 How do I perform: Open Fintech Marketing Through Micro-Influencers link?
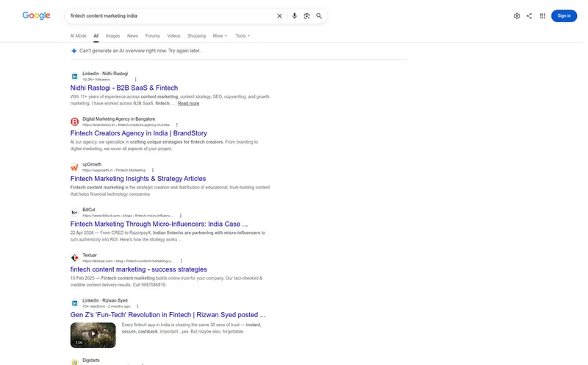pos(159,224)
